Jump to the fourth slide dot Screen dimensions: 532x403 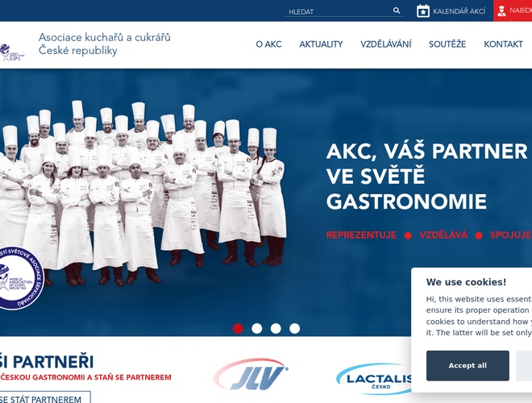click(294, 328)
